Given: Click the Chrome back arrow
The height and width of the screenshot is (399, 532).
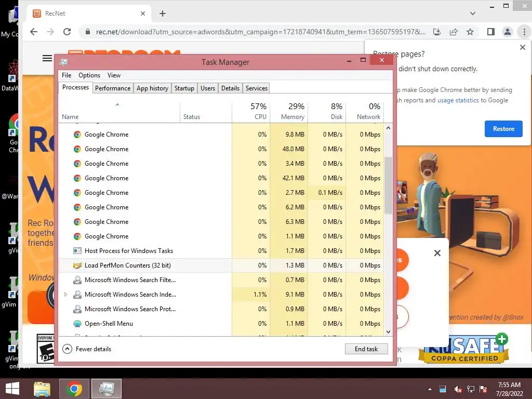Looking at the screenshot, I should point(34,32).
